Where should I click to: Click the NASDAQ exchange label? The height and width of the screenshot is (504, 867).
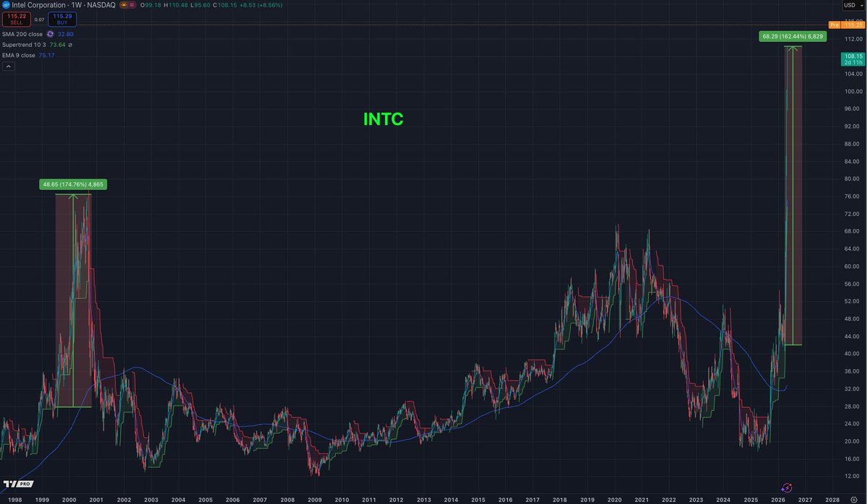point(101,5)
